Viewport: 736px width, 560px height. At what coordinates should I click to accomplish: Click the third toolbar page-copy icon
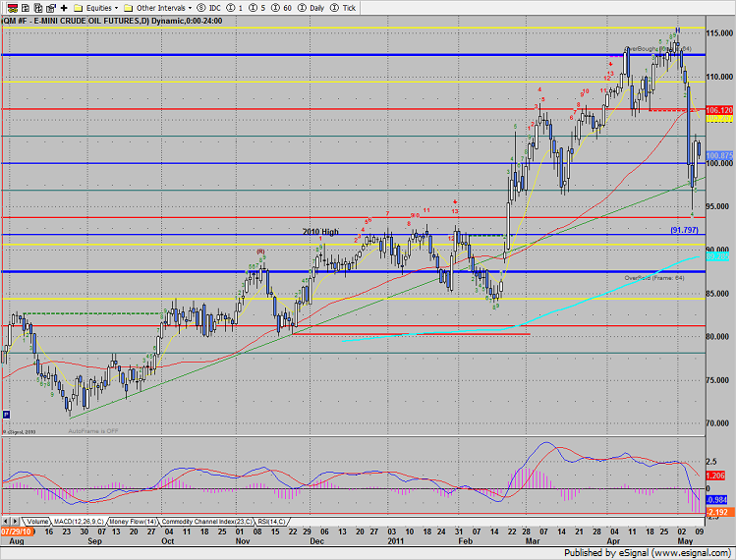point(38,8)
